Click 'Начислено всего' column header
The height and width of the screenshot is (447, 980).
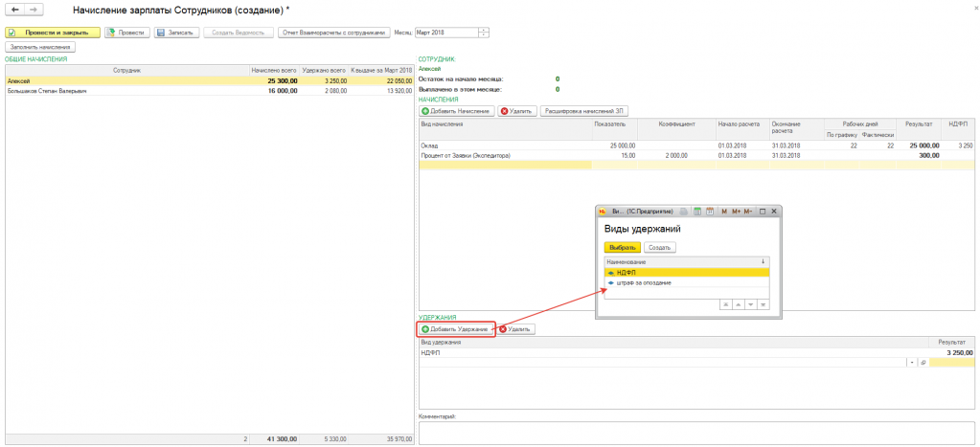274,71
